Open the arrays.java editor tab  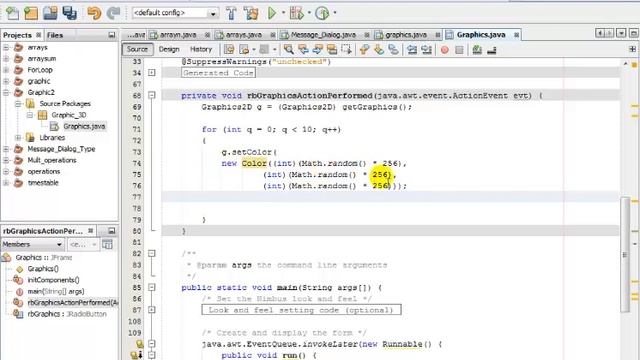(x=244, y=35)
